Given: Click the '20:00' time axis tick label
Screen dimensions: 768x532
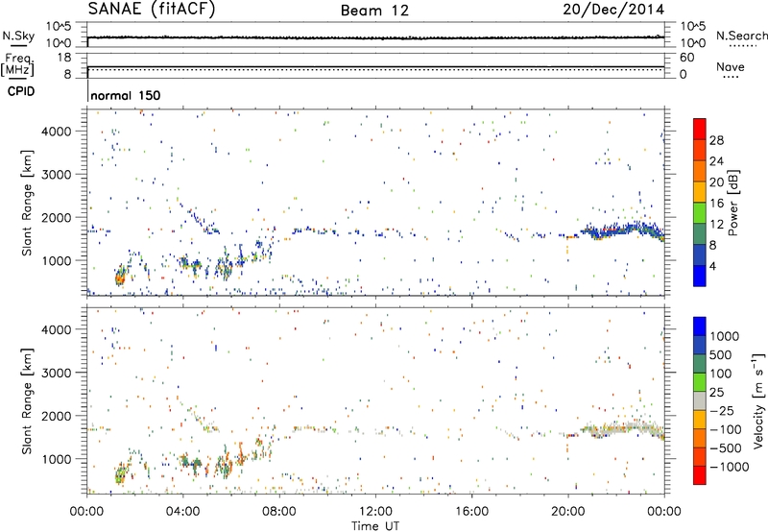Looking at the screenshot, I should pos(567,512).
